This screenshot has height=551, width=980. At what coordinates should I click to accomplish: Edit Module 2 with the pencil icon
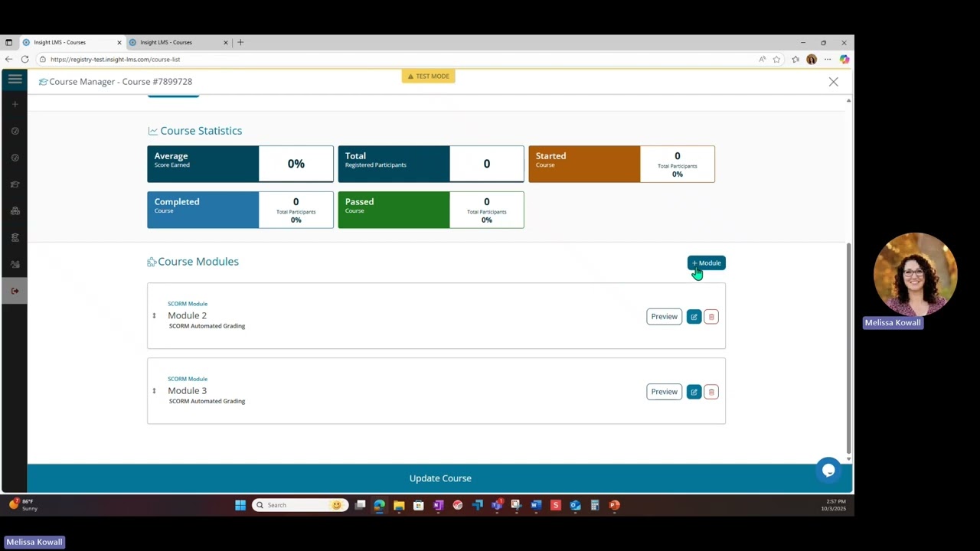coord(694,317)
